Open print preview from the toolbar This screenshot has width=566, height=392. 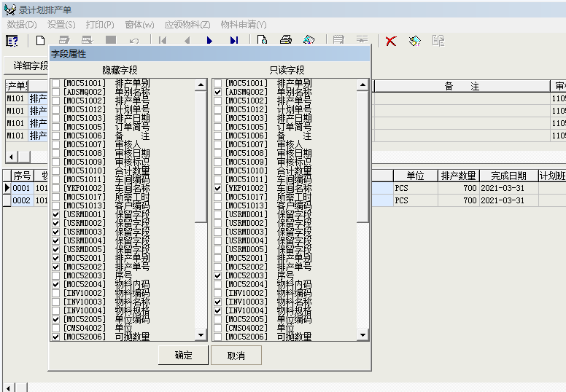point(262,41)
